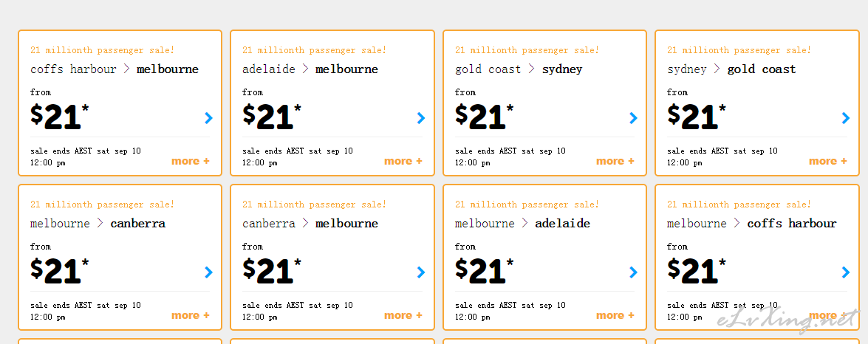Click blue arrow on Melbourne to Coffs Harbour card
Screen dimensions: 868x344
tap(845, 272)
